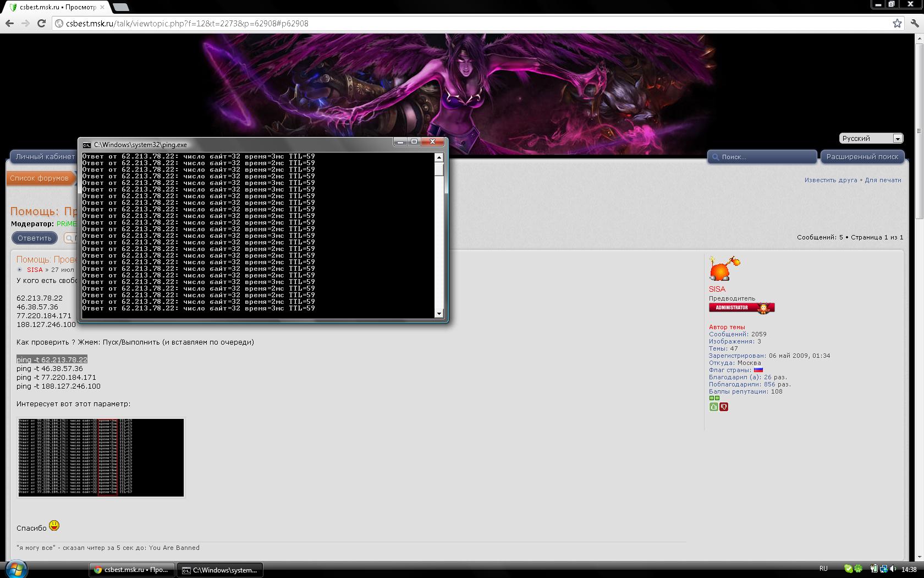Open the Личный кабинет menu item
The height and width of the screenshot is (578, 924).
point(45,157)
